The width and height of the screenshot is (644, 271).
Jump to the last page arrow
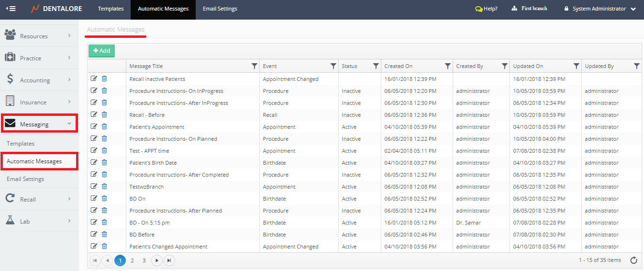169,260
